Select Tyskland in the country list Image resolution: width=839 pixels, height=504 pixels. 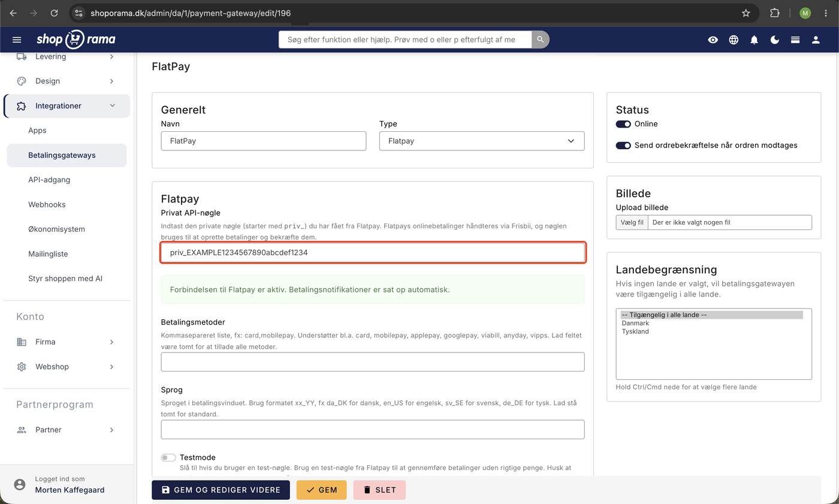tap(712, 331)
